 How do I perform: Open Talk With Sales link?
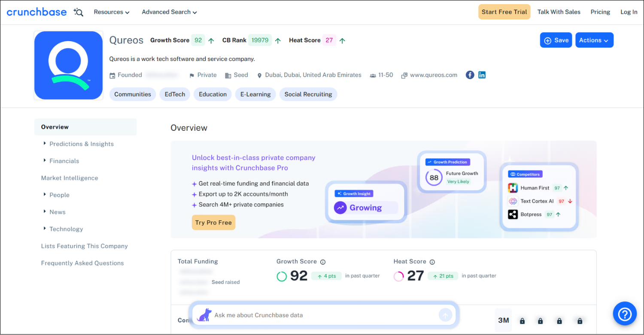click(559, 12)
